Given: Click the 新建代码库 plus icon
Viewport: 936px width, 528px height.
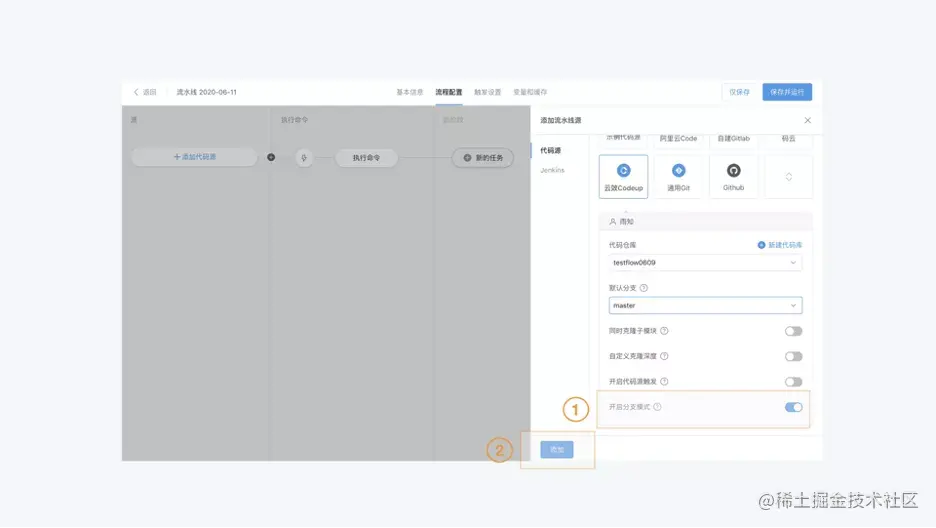Looking at the screenshot, I should (761, 245).
